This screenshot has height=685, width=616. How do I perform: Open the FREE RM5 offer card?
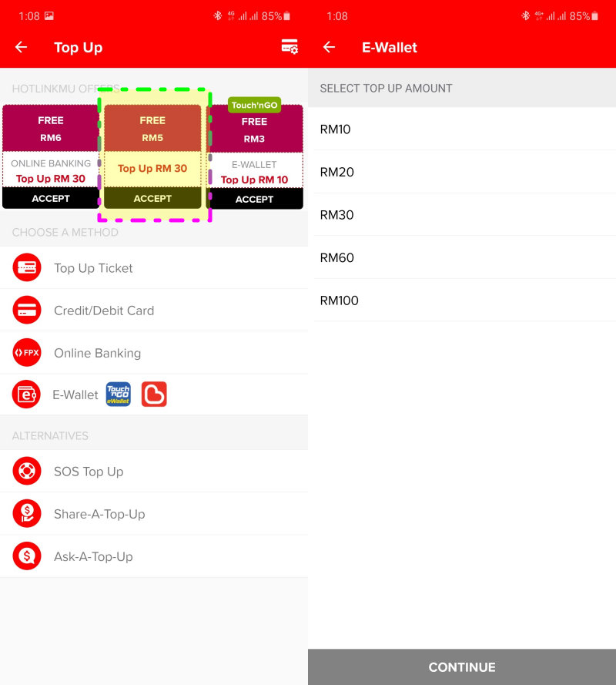tap(152, 157)
